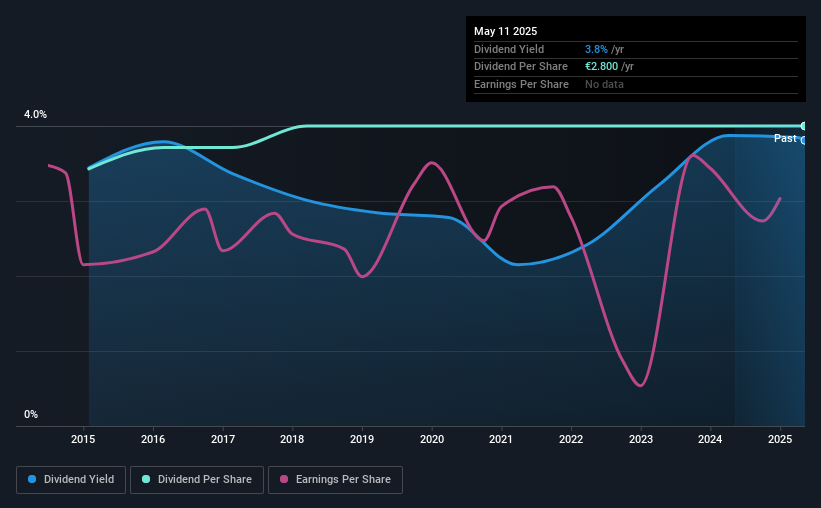Click the Earnings Per Share No data row
Image resolution: width=821 pixels, height=508 pixels.
click(636, 84)
